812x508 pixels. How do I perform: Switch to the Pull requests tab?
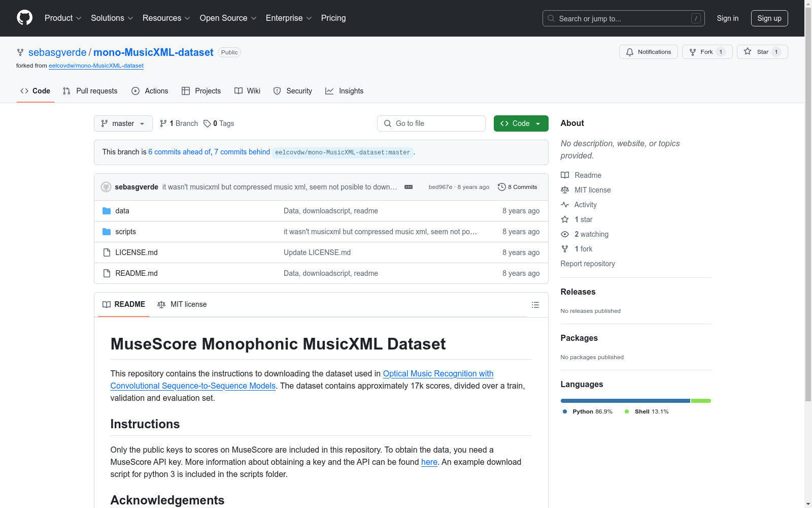point(90,91)
